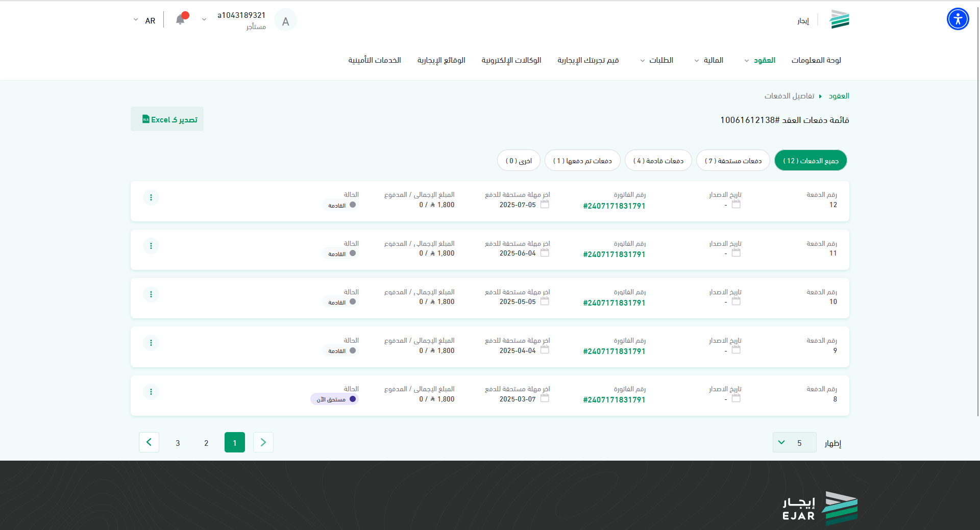Open the rows-per-page dropdown showing 5
This screenshot has width=980, height=530.
pos(794,442)
